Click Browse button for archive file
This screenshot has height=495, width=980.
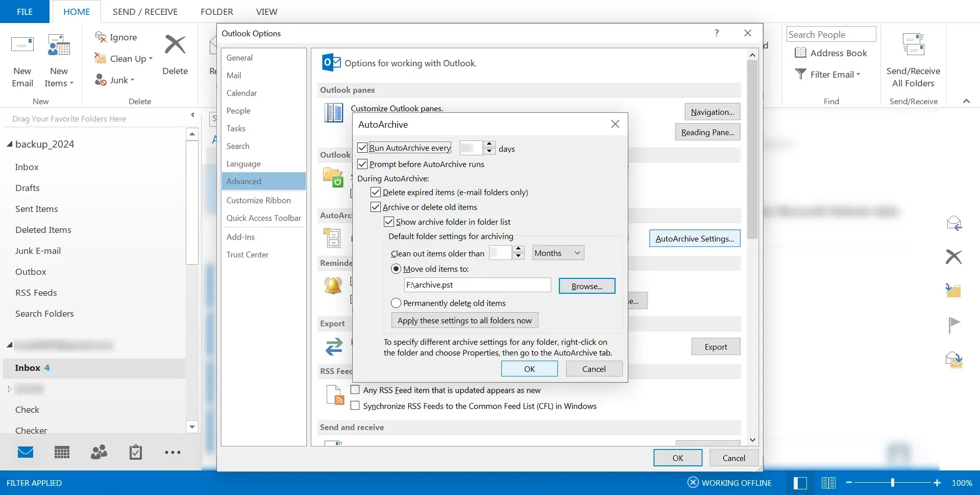(587, 286)
